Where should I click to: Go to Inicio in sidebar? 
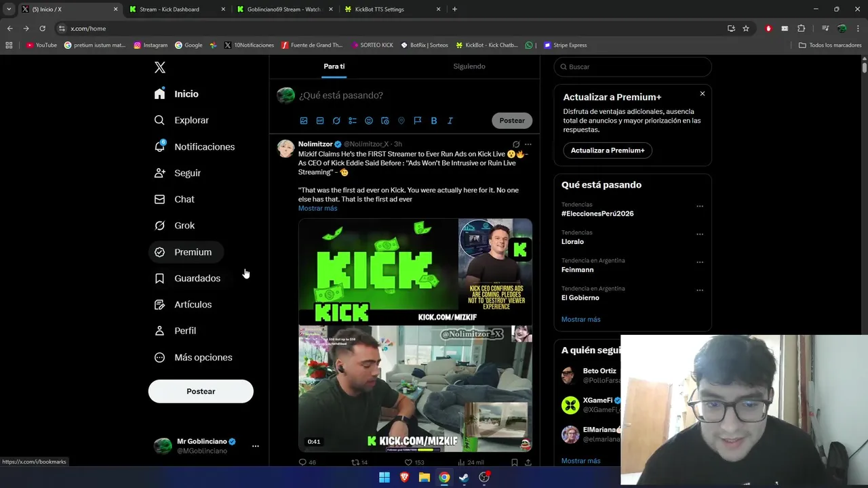pos(176,94)
